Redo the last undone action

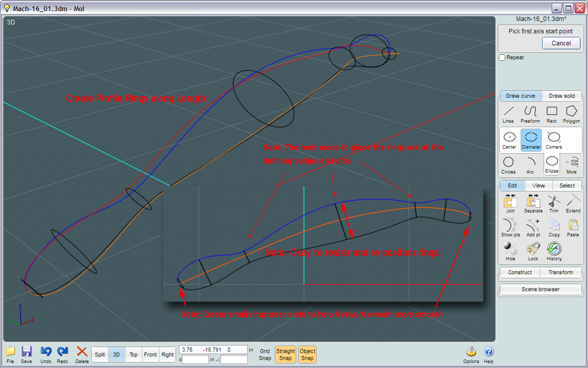click(62, 355)
